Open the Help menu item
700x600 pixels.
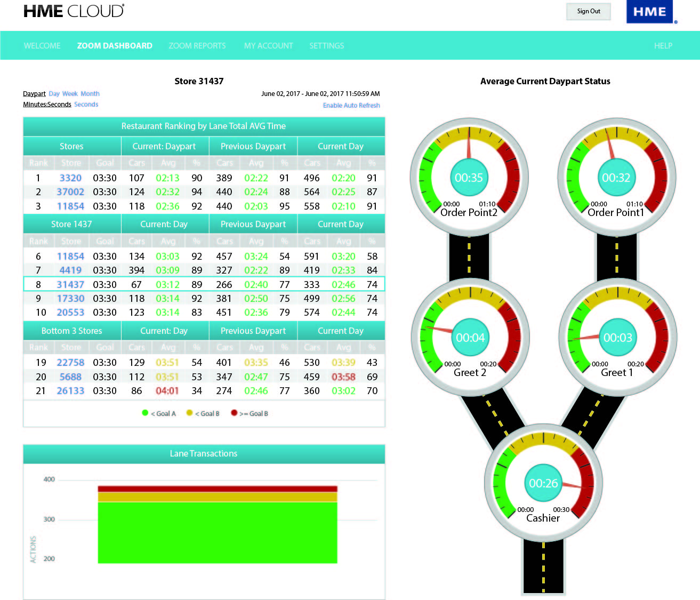[x=663, y=46]
